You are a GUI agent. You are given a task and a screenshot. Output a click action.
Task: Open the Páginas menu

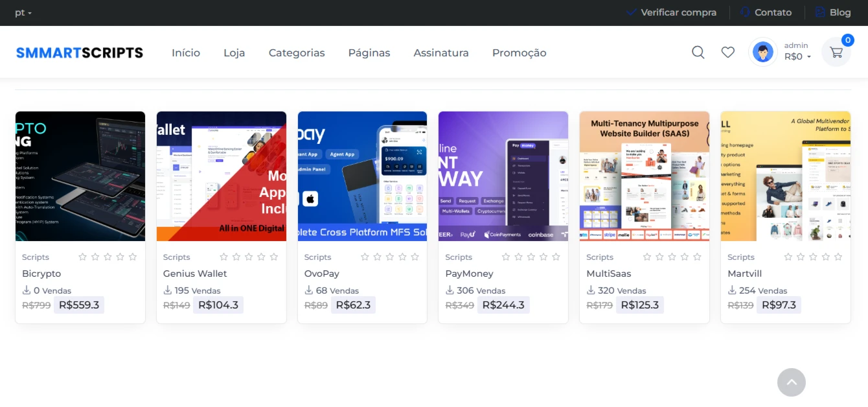tap(369, 52)
